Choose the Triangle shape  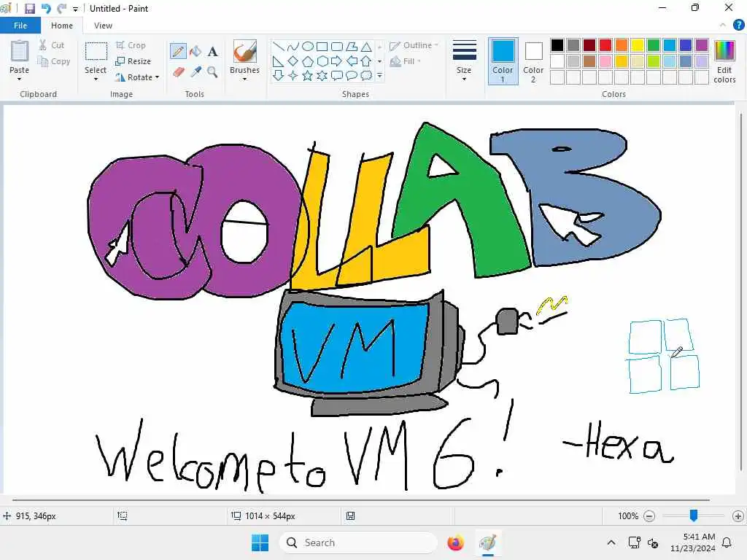pyautogui.click(x=366, y=46)
